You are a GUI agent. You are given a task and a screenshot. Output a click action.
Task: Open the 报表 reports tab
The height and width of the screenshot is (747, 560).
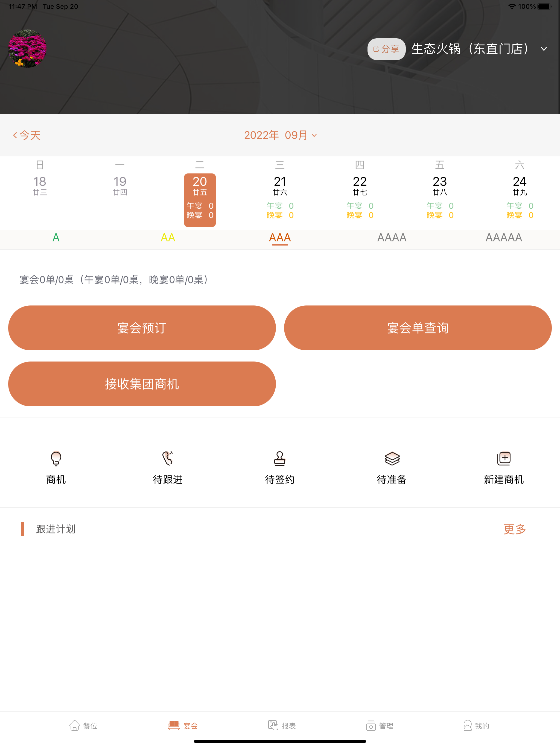(282, 725)
